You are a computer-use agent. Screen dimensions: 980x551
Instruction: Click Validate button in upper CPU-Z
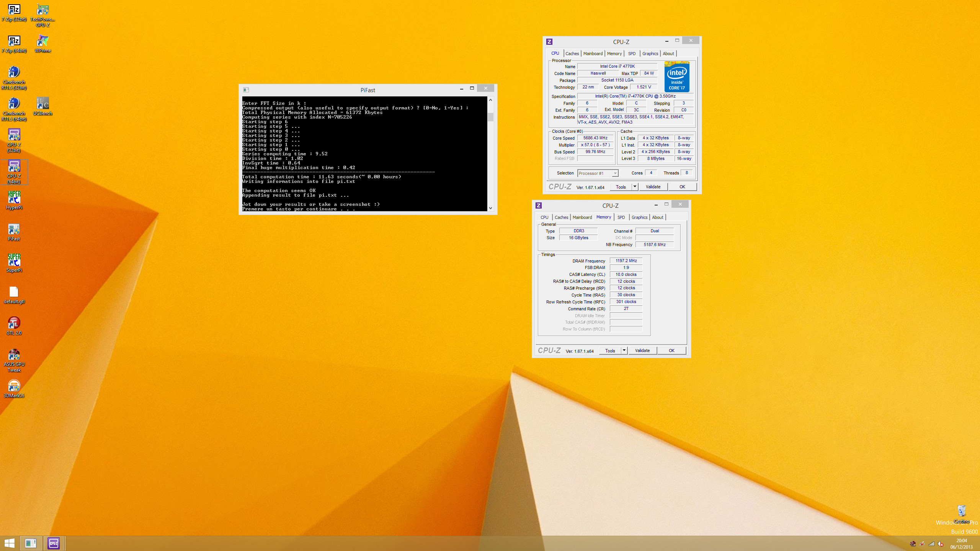tap(653, 187)
